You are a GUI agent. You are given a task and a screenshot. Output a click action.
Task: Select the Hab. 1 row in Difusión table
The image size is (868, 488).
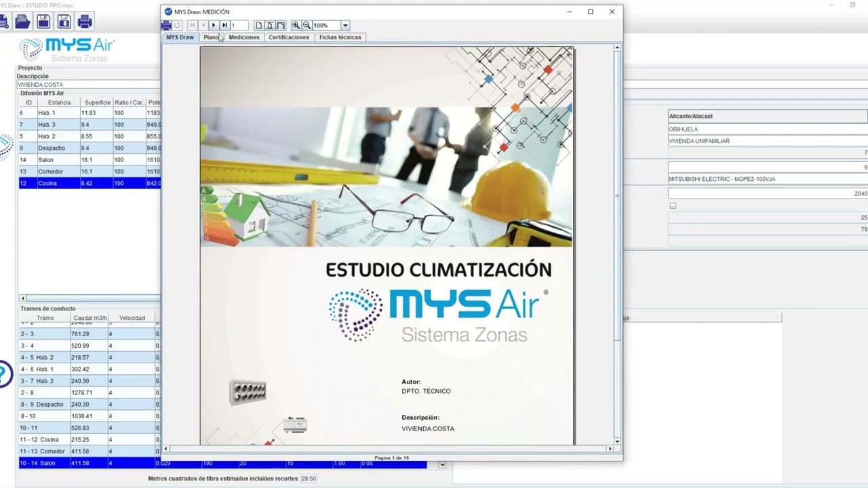point(90,113)
